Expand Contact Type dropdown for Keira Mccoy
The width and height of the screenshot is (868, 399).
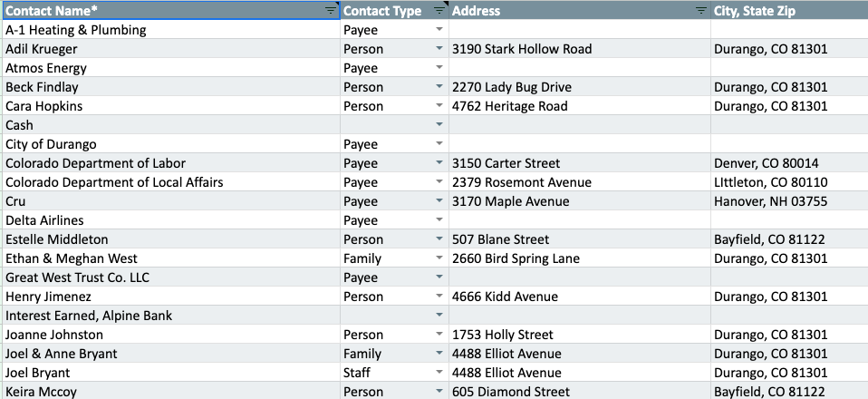[439, 392]
